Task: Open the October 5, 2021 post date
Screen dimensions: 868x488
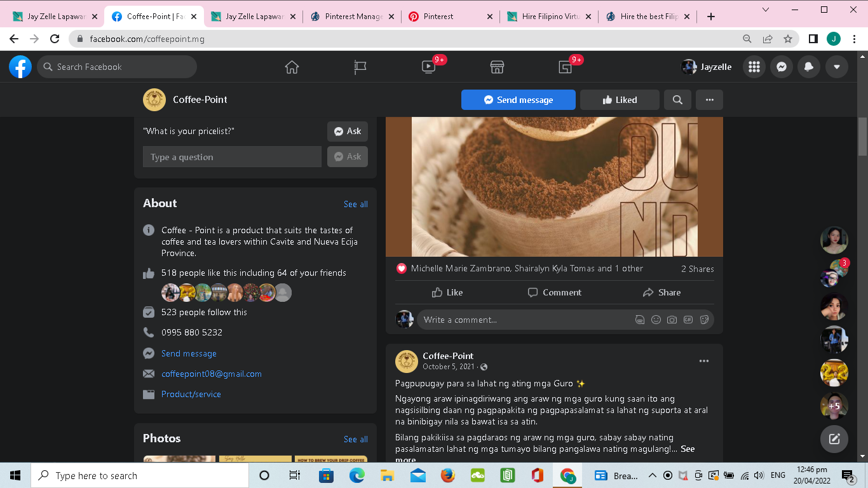Action: point(450,367)
